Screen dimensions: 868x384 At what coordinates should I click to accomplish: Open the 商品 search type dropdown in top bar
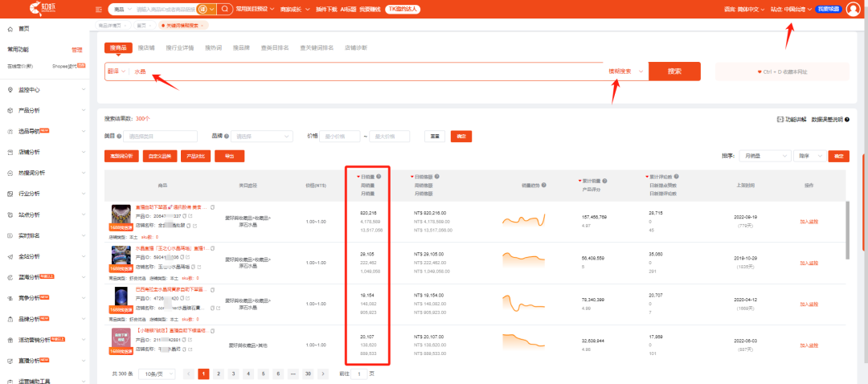point(123,10)
